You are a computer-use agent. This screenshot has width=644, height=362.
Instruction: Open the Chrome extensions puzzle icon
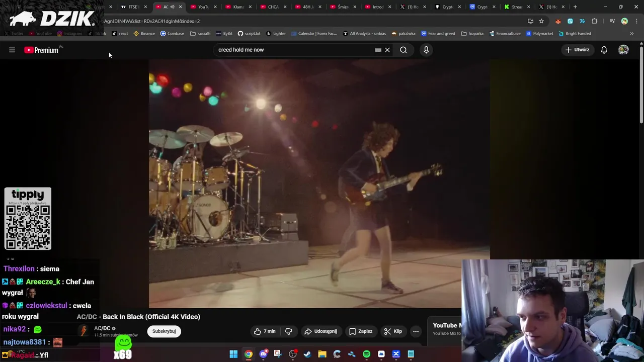coord(595,21)
